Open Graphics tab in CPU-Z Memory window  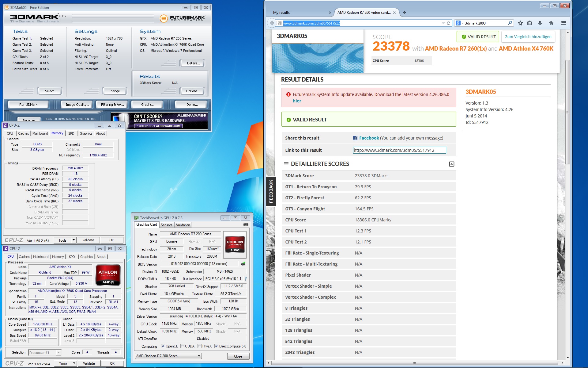point(86,133)
